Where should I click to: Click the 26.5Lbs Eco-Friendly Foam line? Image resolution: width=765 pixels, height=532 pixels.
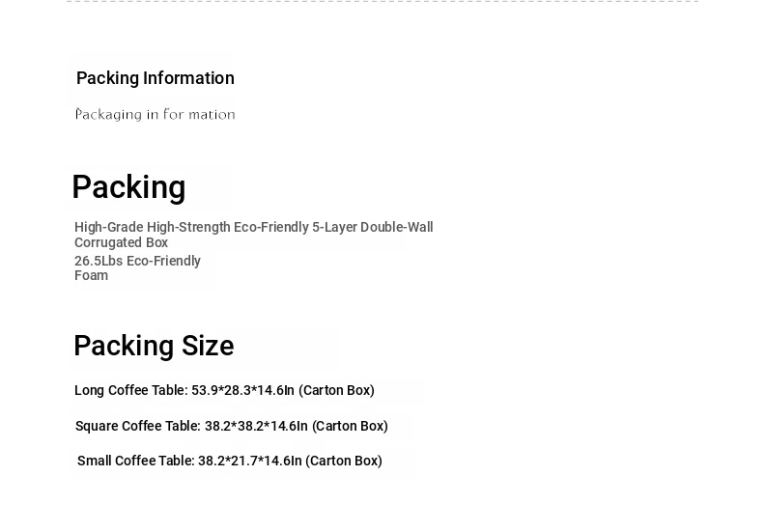[x=137, y=267]
